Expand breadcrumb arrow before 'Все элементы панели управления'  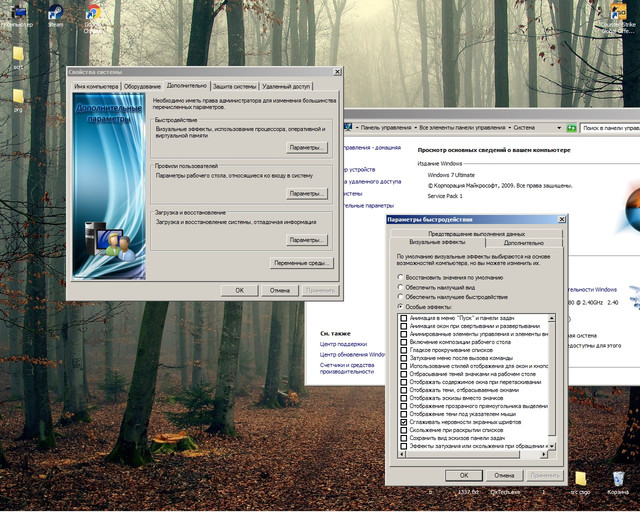416,128
